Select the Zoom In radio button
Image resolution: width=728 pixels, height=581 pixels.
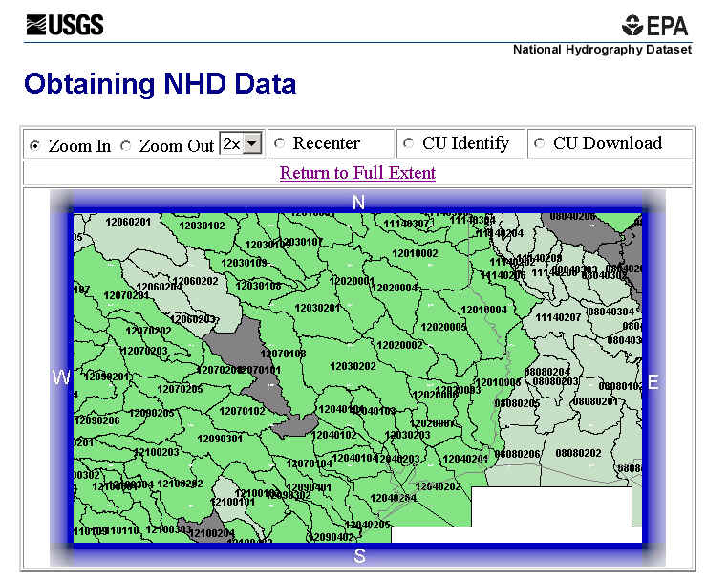point(35,146)
